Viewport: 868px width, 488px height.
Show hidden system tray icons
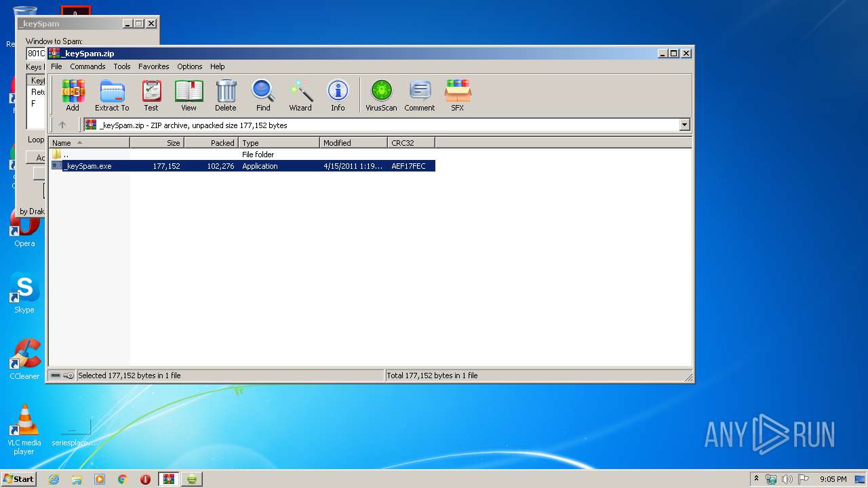point(756,479)
